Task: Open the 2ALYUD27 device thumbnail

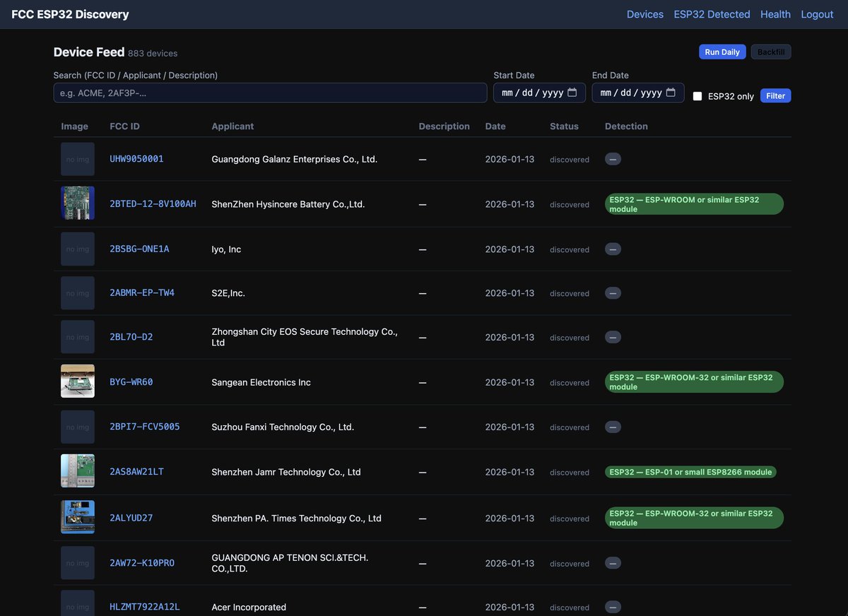Action: click(78, 517)
